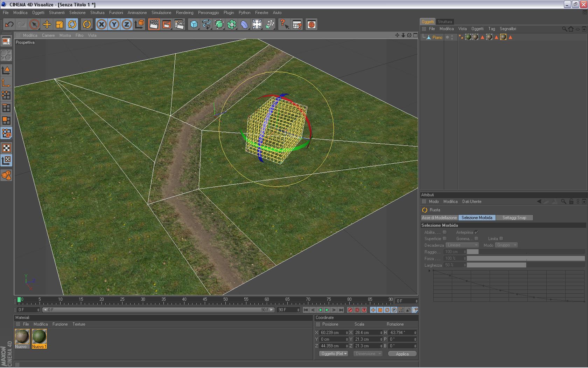Expand the Oggetto (Rel) coordinate dropdown
588x368 pixels.
click(x=334, y=354)
